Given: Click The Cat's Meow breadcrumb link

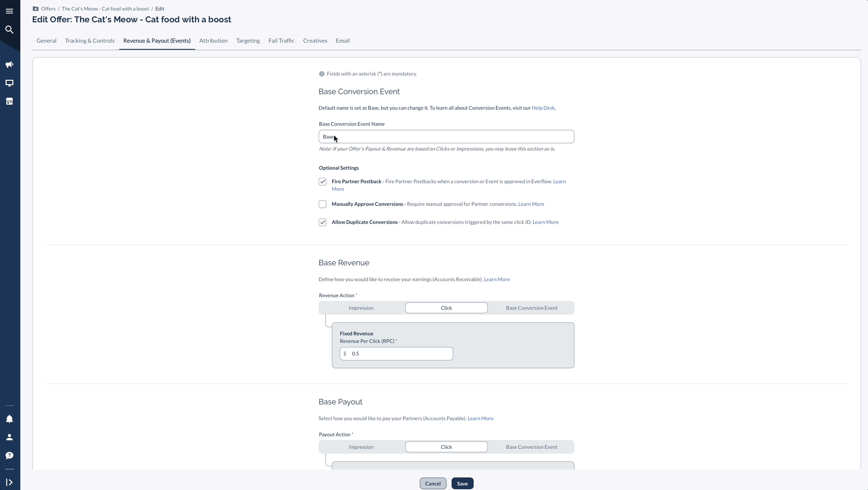Looking at the screenshot, I should tap(105, 9).
